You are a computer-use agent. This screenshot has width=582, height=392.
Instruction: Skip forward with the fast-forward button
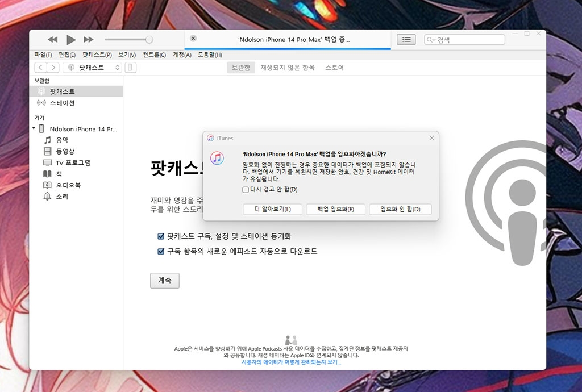pos(88,39)
